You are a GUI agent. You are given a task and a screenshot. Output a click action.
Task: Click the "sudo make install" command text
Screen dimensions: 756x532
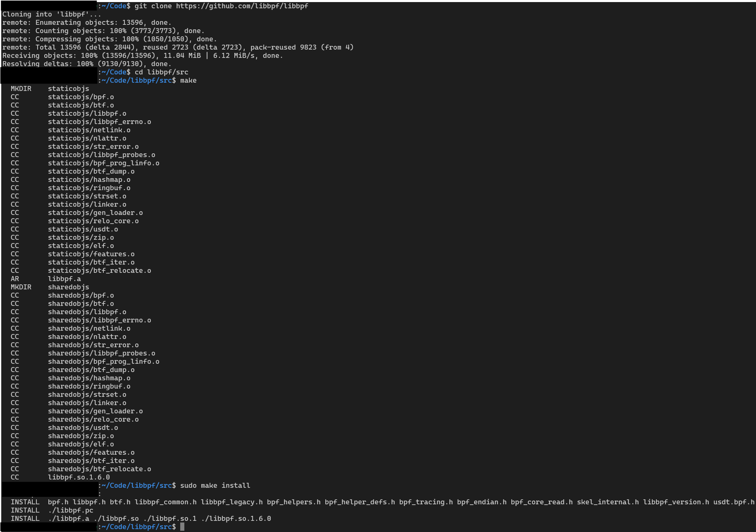pyautogui.click(x=215, y=486)
